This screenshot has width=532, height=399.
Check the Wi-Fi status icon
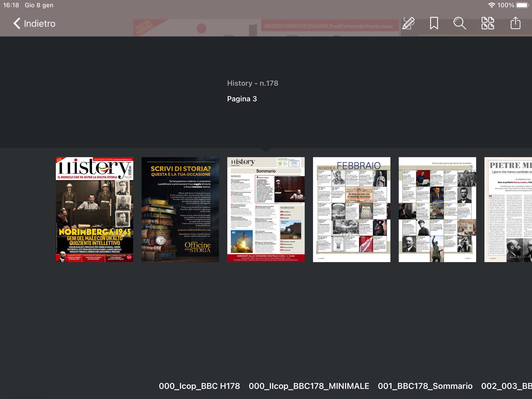pos(492,5)
